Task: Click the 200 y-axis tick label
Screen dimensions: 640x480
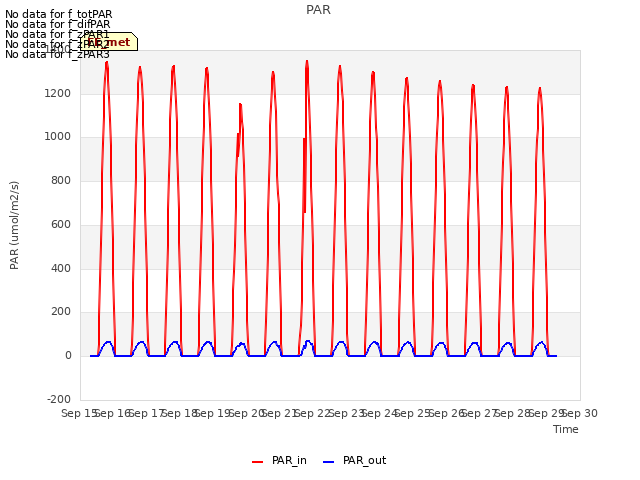Action: 61,312
